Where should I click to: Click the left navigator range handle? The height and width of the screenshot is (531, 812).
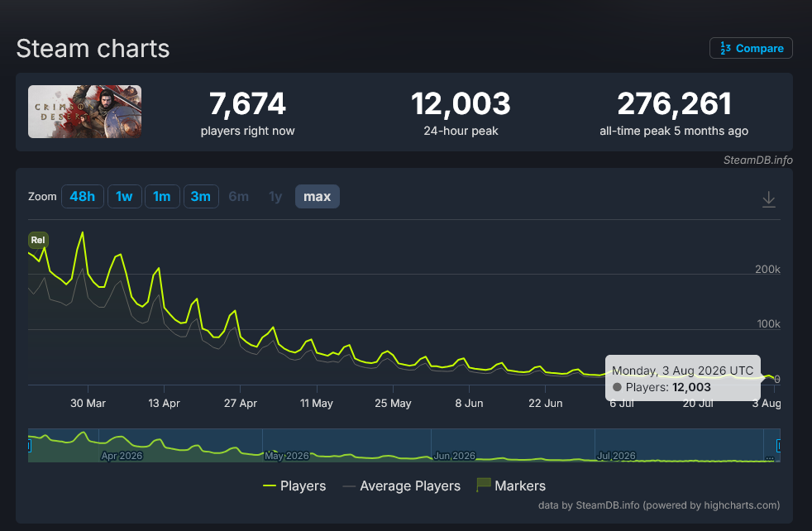(x=29, y=446)
